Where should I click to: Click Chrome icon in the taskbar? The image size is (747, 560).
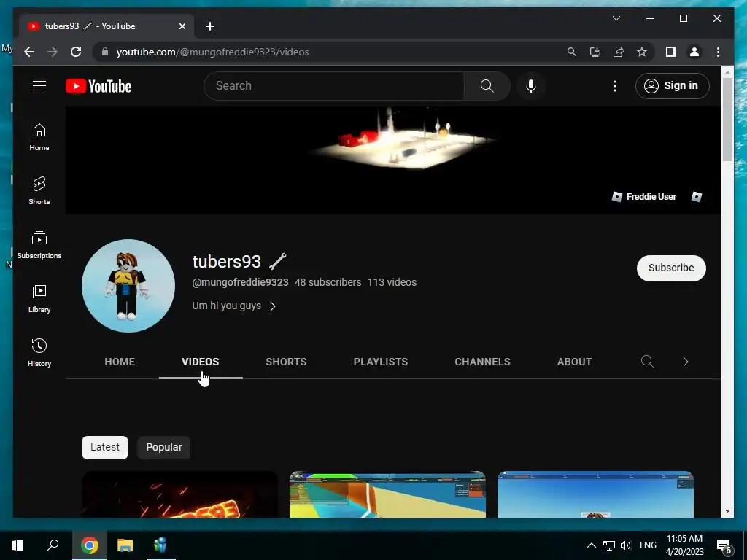[x=89, y=545]
